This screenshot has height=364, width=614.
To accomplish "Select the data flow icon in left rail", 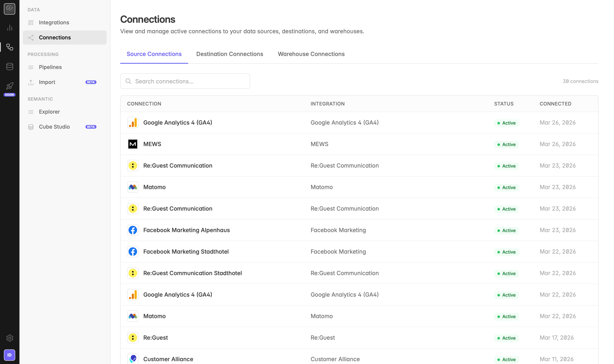I will coord(10,47).
